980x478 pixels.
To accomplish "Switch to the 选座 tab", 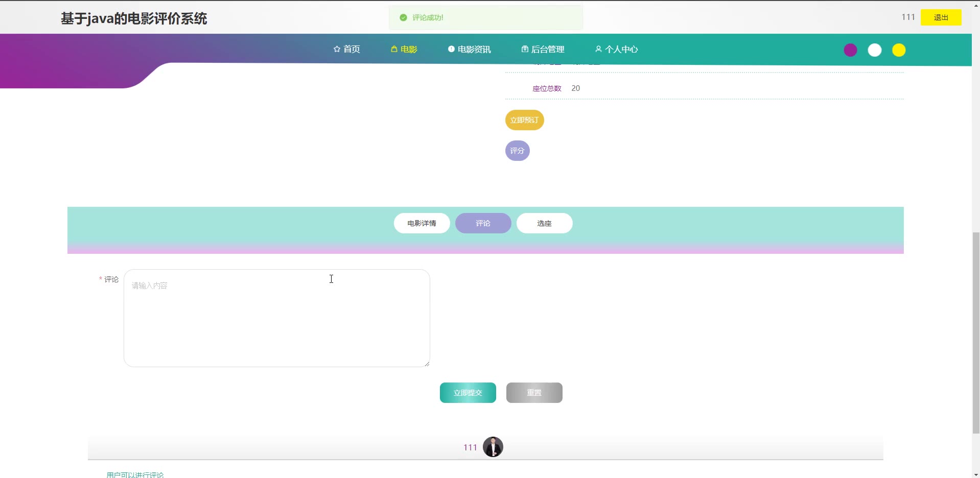I will [x=544, y=223].
